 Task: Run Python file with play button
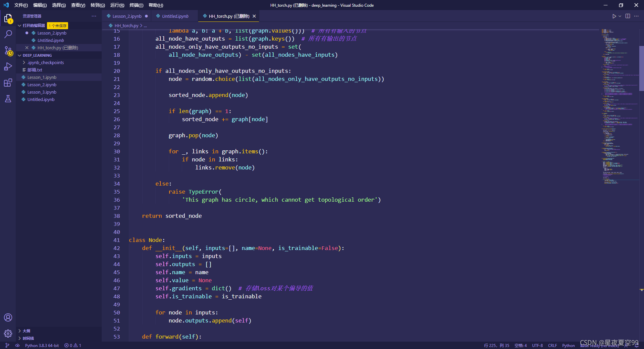point(614,16)
